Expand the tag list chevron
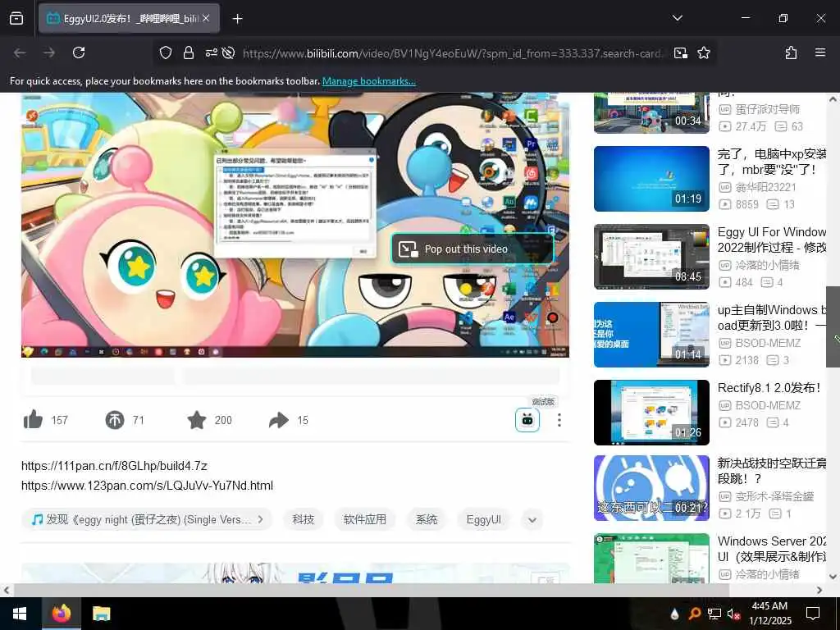 pyautogui.click(x=532, y=519)
